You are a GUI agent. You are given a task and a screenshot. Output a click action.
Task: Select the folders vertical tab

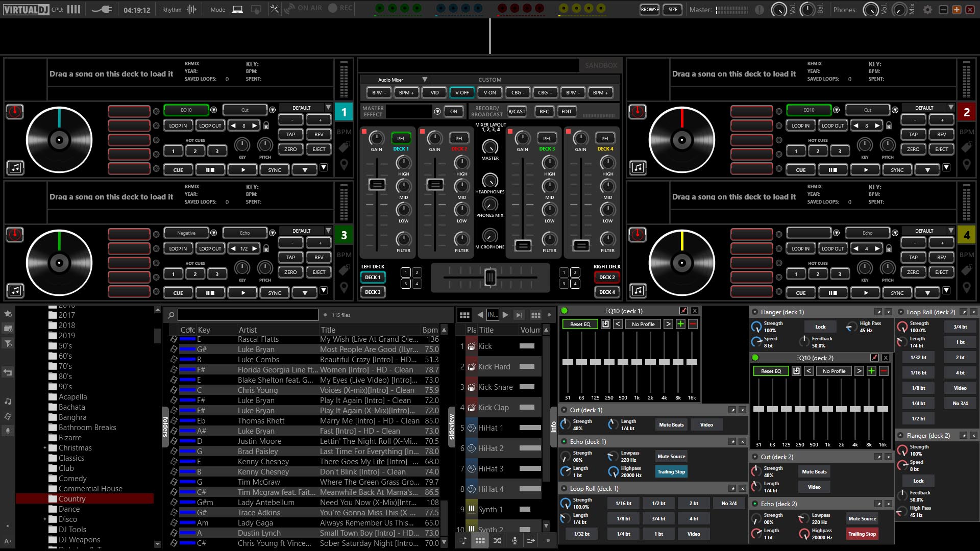pyautogui.click(x=165, y=427)
